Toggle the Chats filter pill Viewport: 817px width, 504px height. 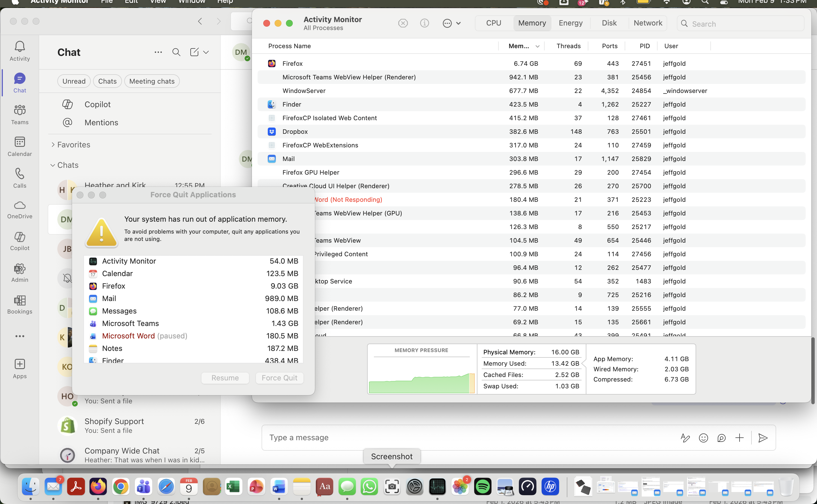click(x=107, y=81)
